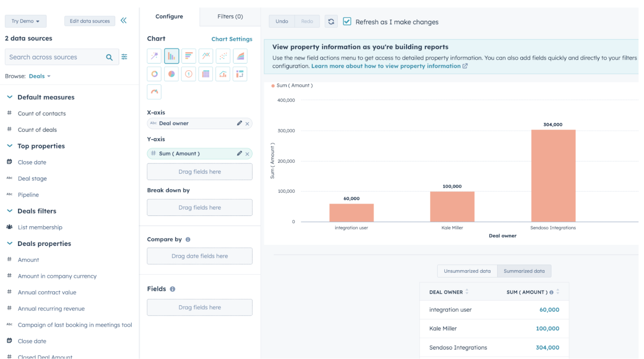Choose the pie chart type

171,74
